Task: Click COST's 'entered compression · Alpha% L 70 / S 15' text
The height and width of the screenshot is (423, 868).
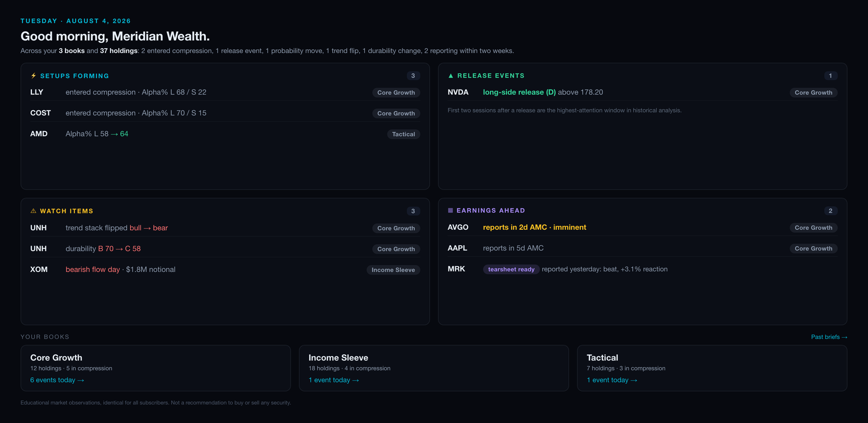Action: 136,113
